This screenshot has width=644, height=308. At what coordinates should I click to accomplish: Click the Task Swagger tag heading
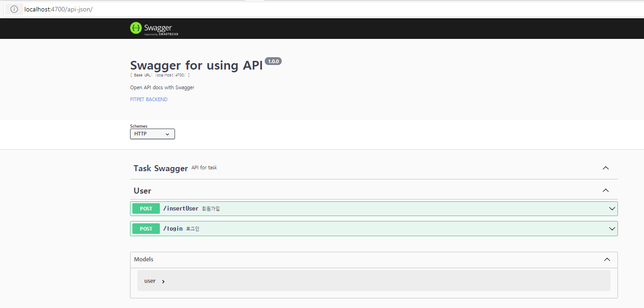point(161,168)
